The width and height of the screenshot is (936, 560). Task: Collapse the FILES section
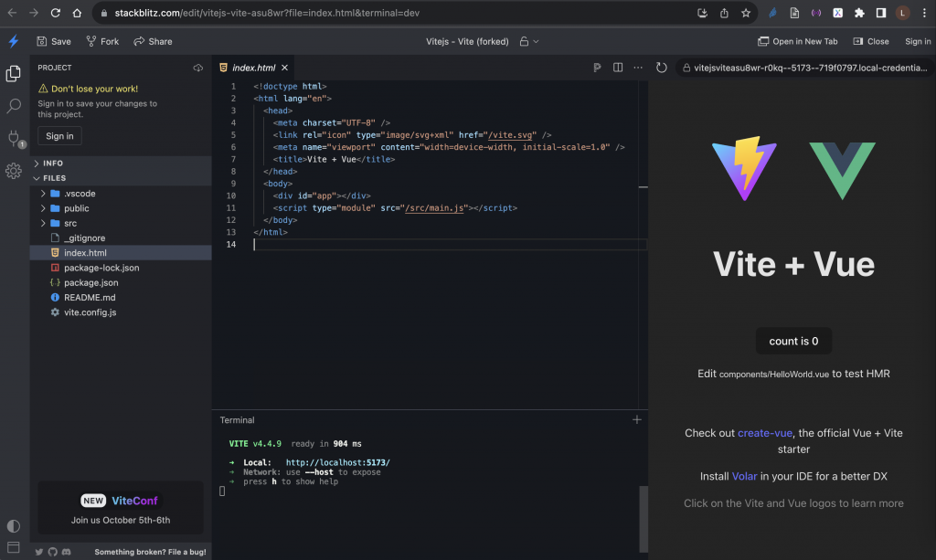point(121,178)
